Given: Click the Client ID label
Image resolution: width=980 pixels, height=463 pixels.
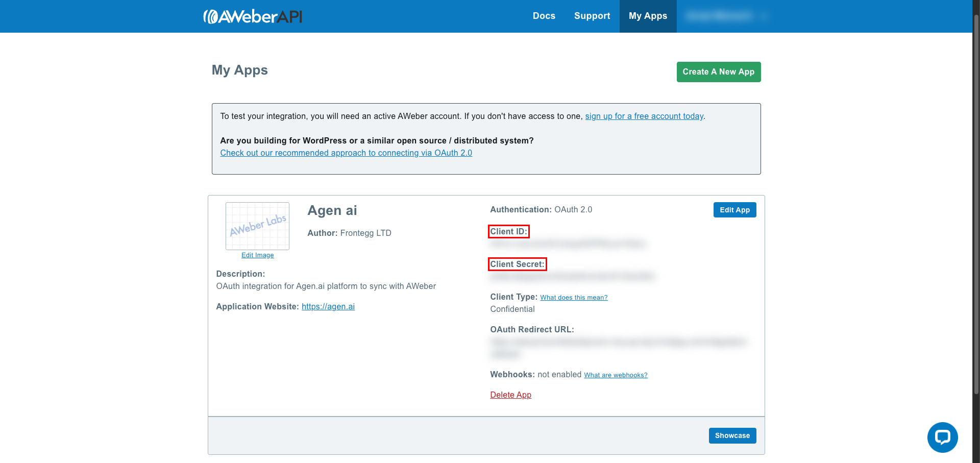Looking at the screenshot, I should (x=508, y=232).
